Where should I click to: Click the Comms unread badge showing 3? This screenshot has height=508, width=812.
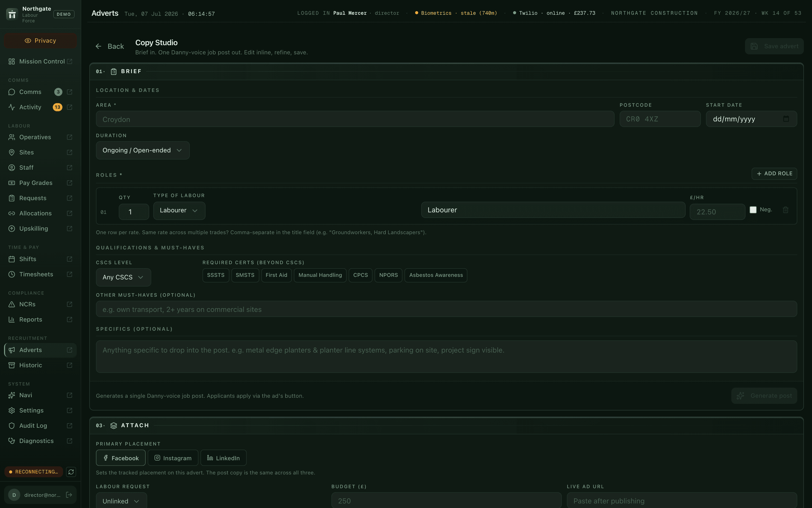point(58,92)
